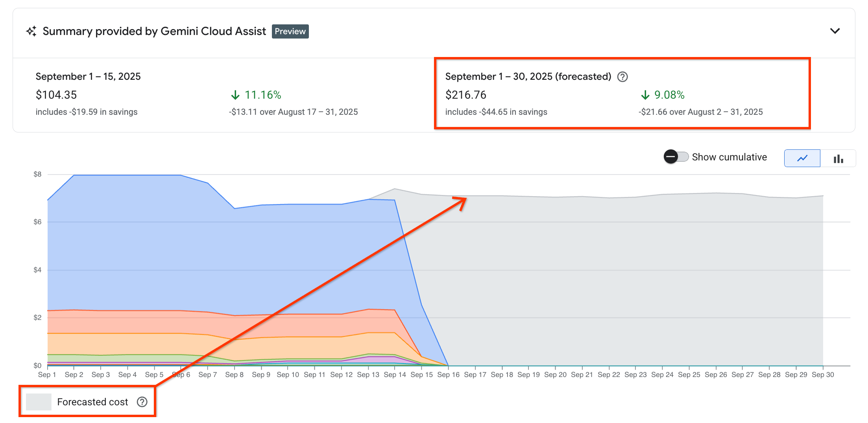
Task: Collapse the Gemini Cloud Assist summary panel
Action: point(835,31)
